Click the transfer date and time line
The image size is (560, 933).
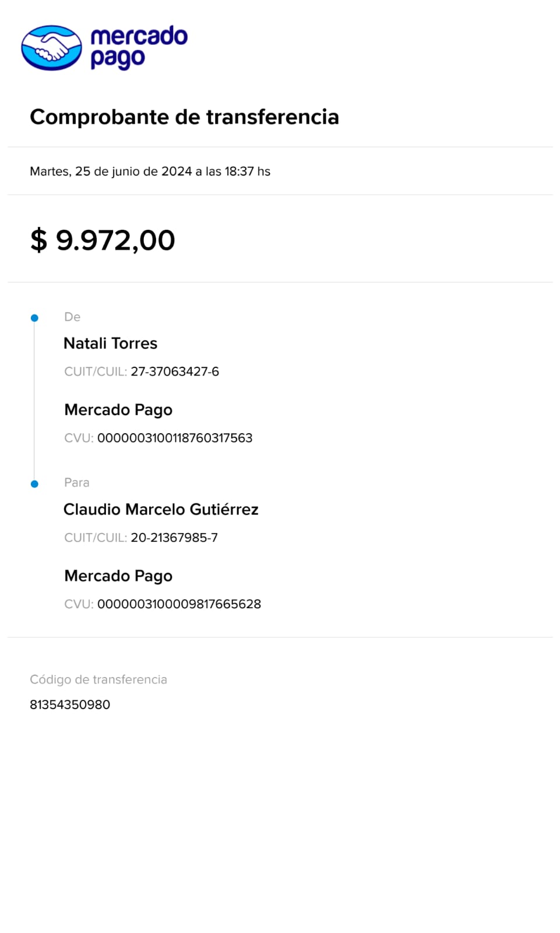(150, 171)
